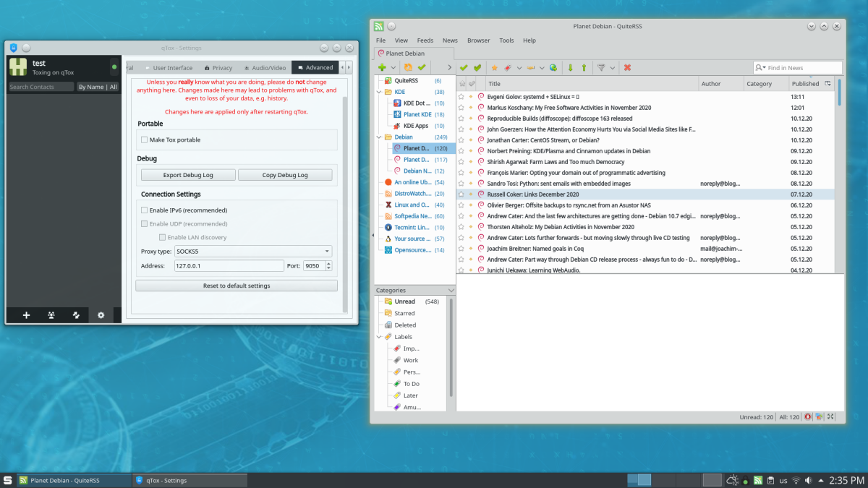Open qTox group chat icon
This screenshot has width=868, height=488.
click(51, 315)
